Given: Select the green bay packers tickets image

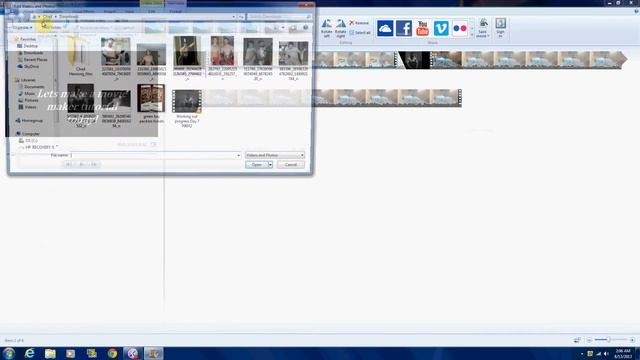Looking at the screenshot, I should click(x=151, y=104).
